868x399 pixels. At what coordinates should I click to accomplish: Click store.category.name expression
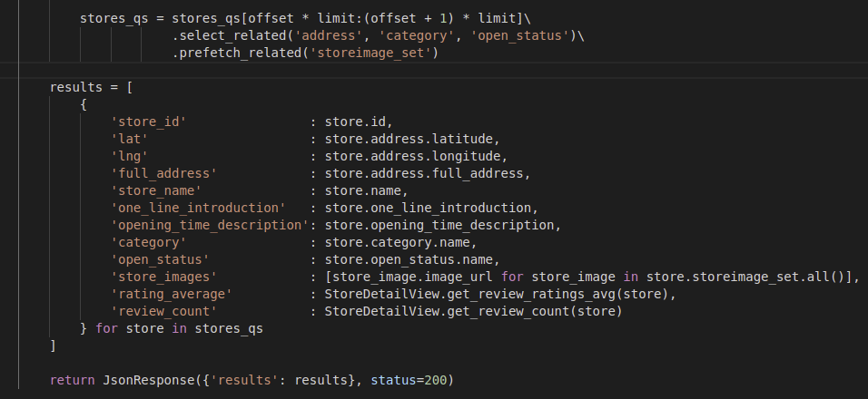(397, 243)
